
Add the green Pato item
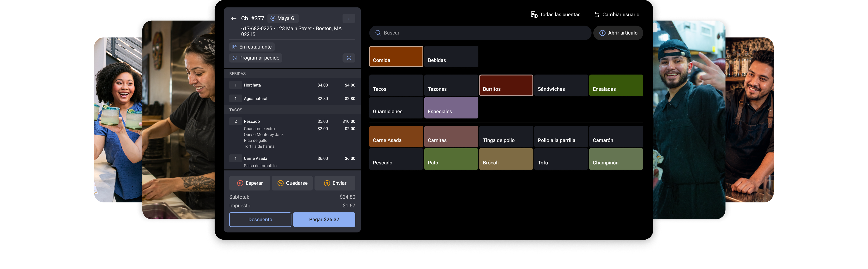click(451, 159)
